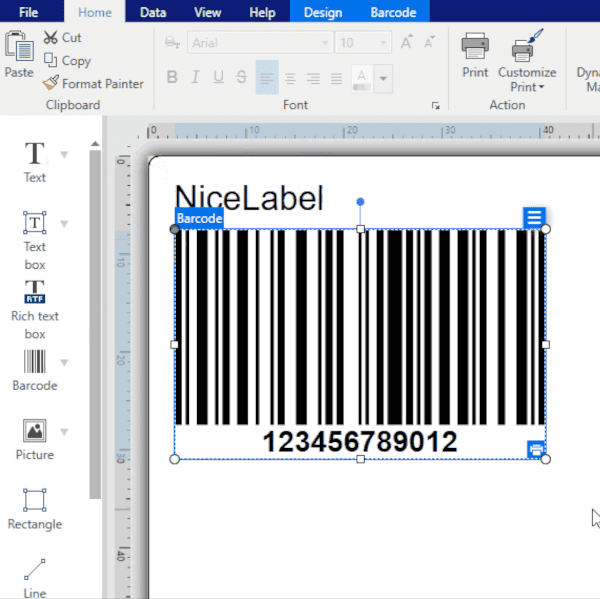This screenshot has width=600, height=599.
Task: Justify text alignment
Action: tap(336, 78)
